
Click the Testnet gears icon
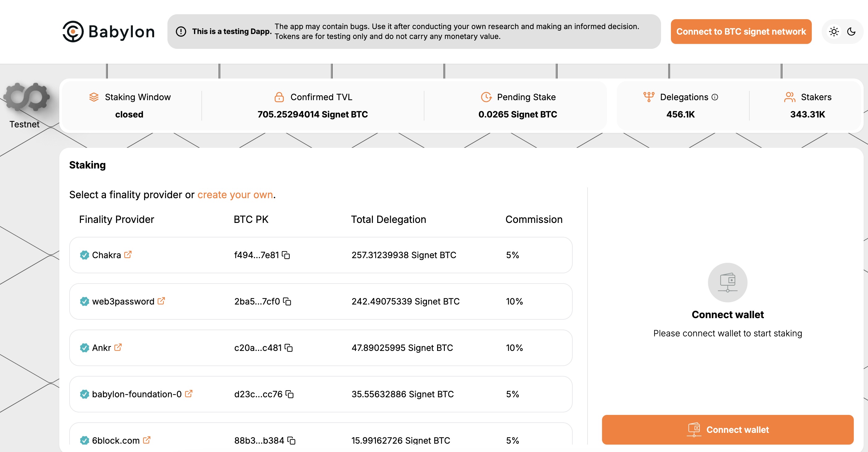(x=27, y=97)
